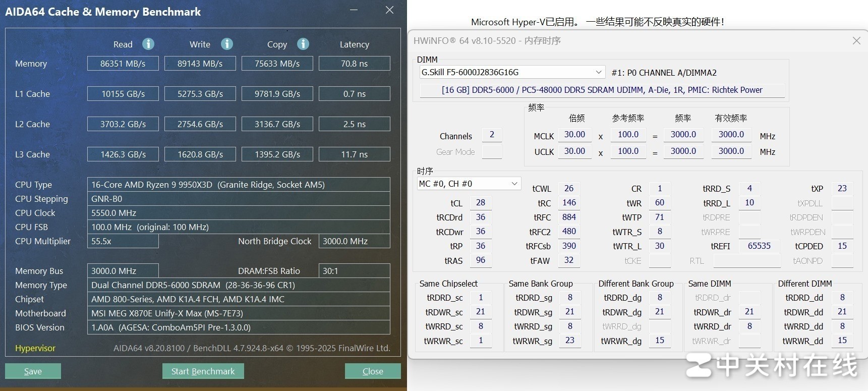Click the Read info icon
This screenshot has width=868, height=391.
point(148,44)
